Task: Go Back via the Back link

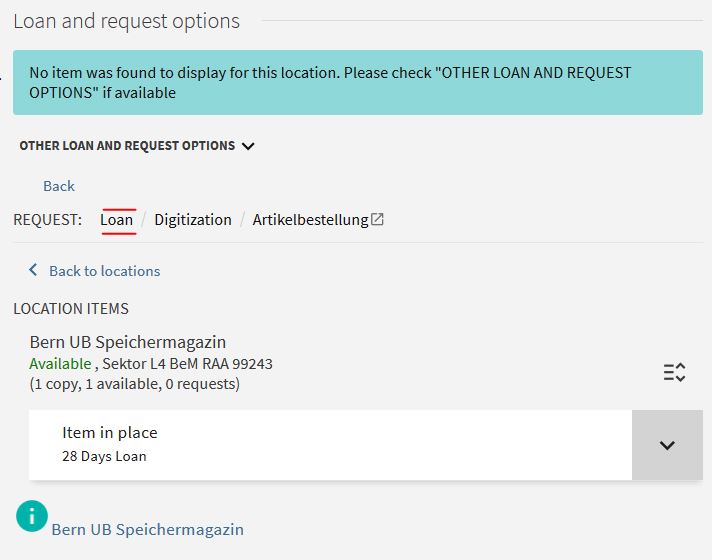Action: tap(59, 186)
